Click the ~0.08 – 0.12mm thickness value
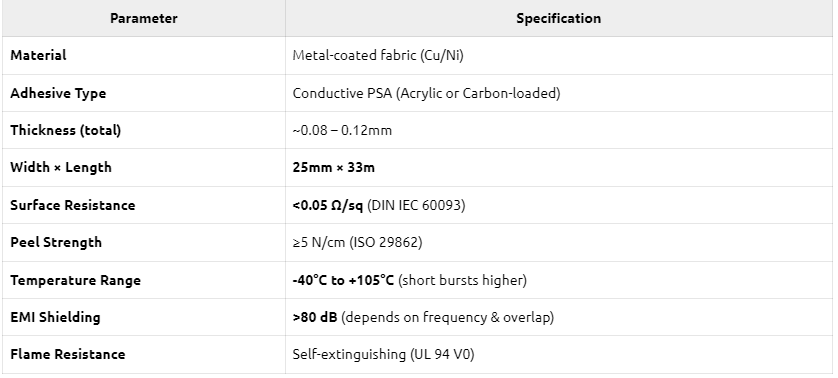 pyautogui.click(x=342, y=130)
